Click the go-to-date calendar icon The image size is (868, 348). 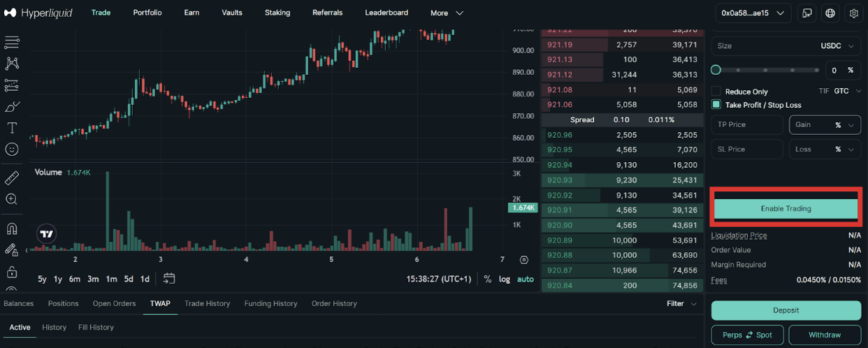169,279
